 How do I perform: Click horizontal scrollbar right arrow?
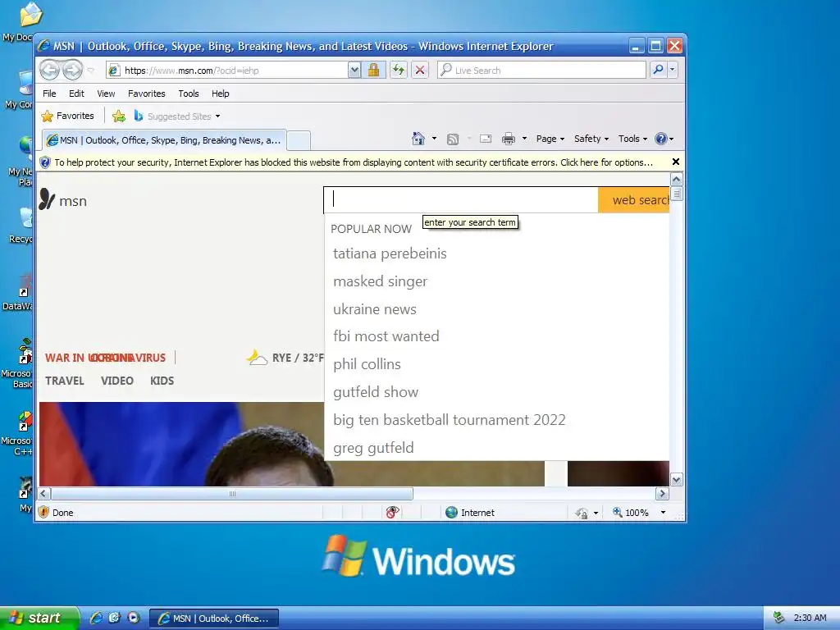(x=662, y=494)
